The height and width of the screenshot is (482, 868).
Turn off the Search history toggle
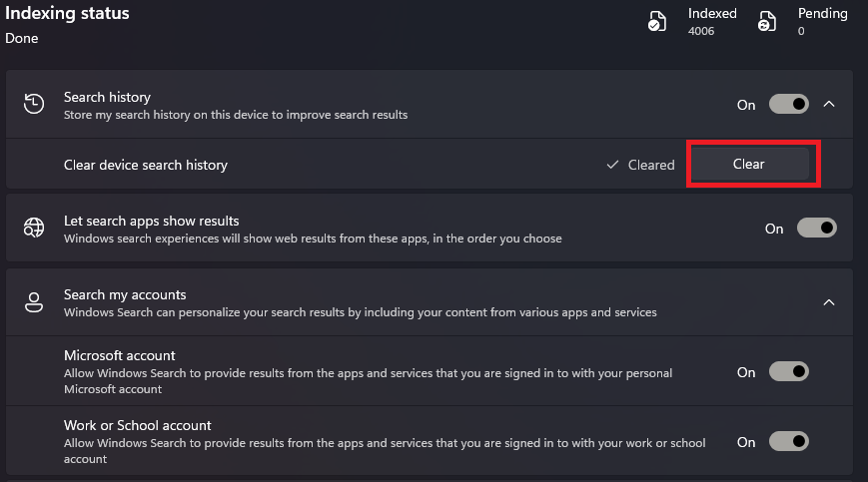click(x=789, y=104)
